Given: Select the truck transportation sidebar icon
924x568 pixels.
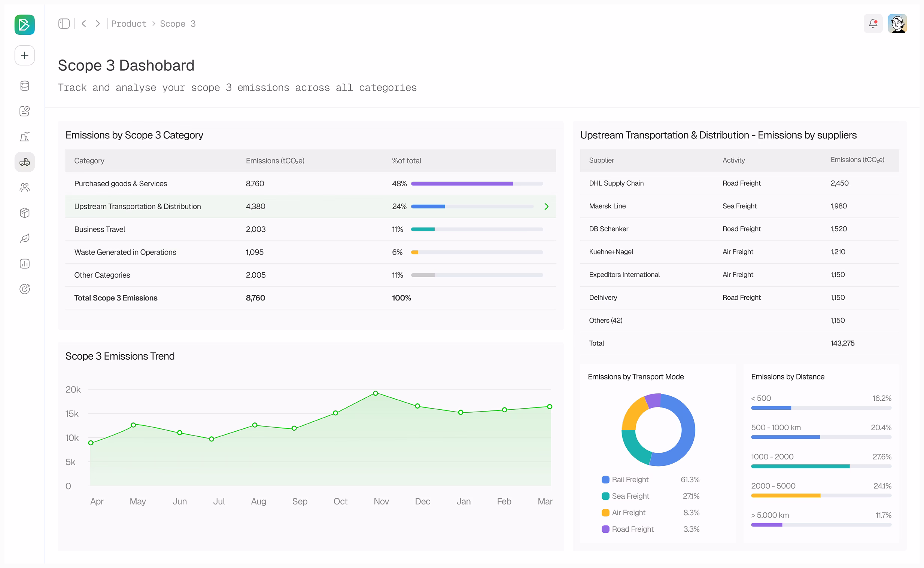Looking at the screenshot, I should pyautogui.click(x=24, y=163).
